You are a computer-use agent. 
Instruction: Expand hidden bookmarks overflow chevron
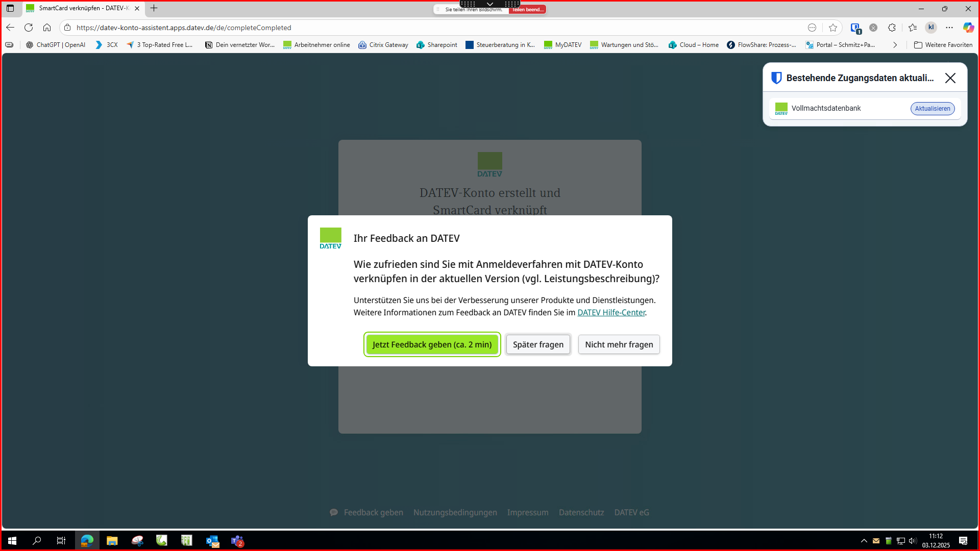click(895, 45)
